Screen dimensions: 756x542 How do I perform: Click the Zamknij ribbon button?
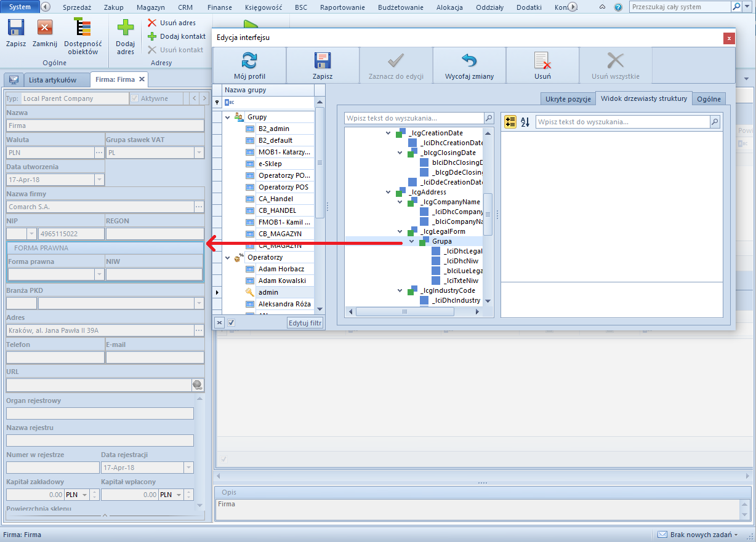point(45,33)
